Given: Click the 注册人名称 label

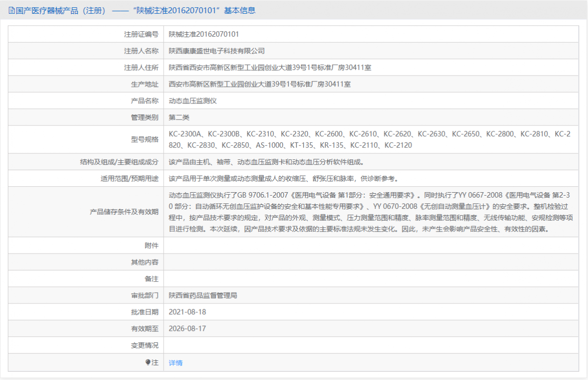Looking at the screenshot, I should [141, 51].
